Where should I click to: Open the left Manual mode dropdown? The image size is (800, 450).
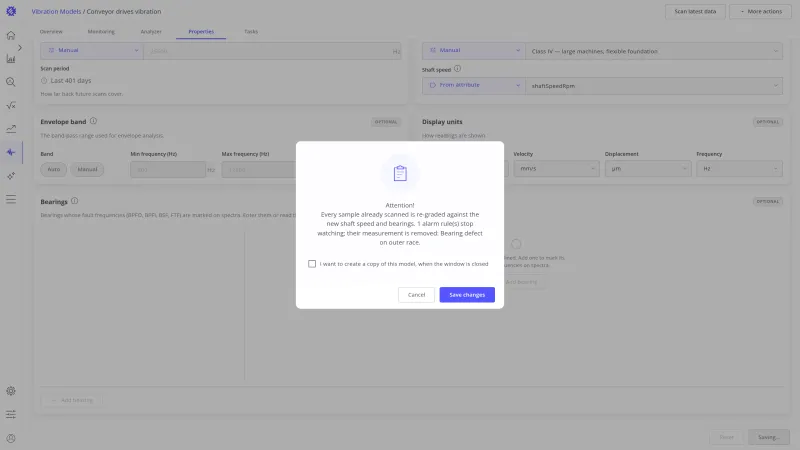92,51
